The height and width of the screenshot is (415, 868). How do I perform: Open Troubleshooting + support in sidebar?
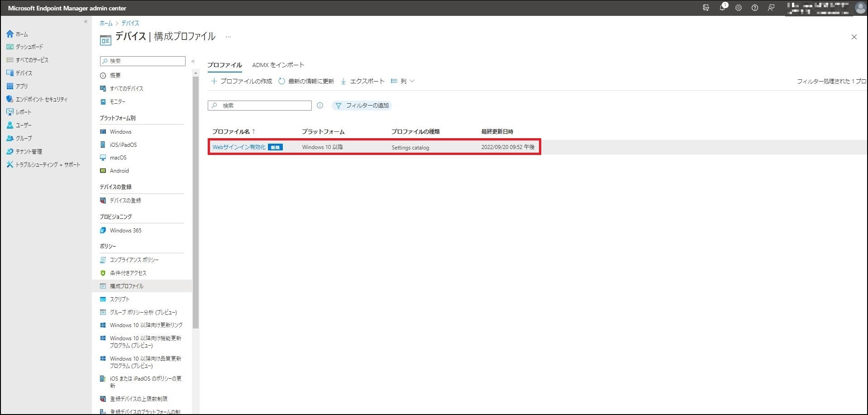(43, 164)
